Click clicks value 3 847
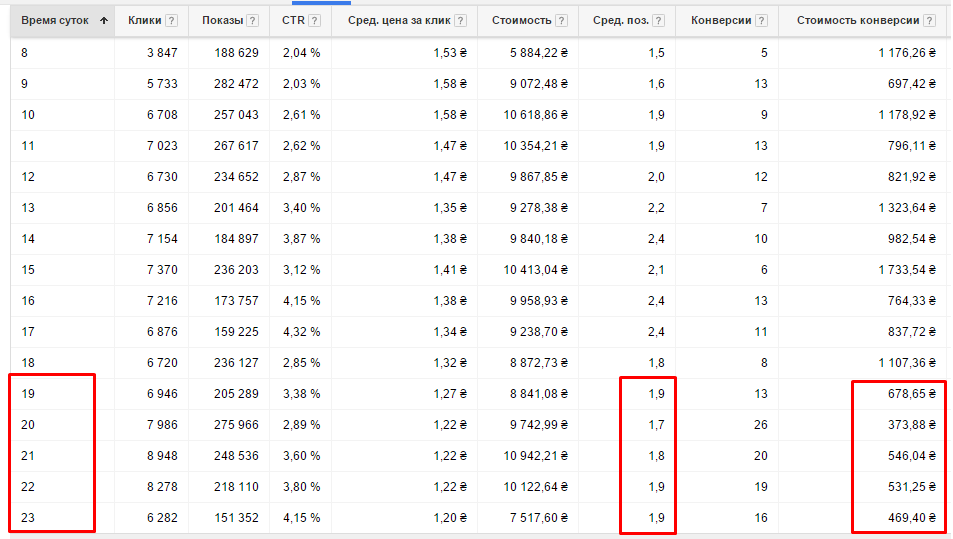 [x=162, y=53]
